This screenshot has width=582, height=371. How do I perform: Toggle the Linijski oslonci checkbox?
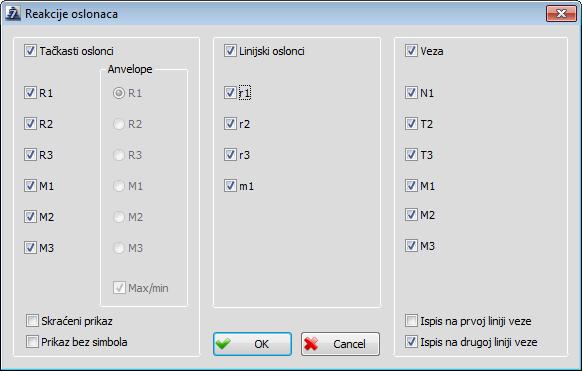pos(230,50)
